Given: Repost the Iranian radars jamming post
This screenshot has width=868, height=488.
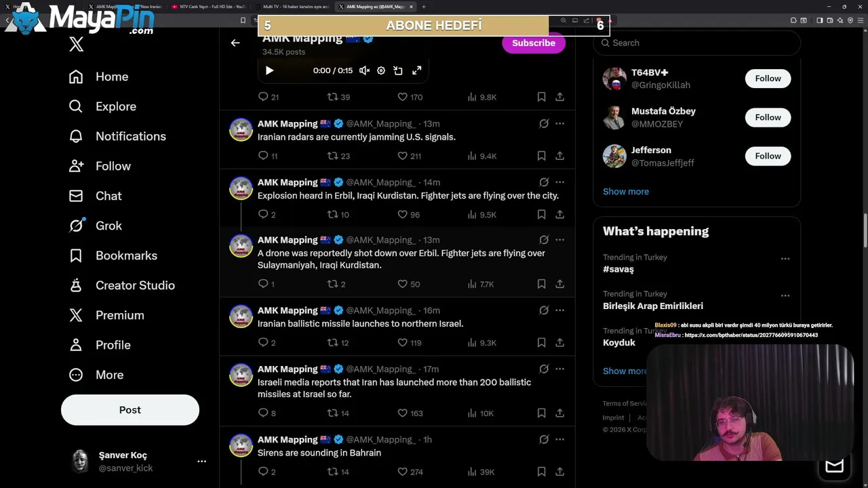Looking at the screenshot, I should click(338, 156).
